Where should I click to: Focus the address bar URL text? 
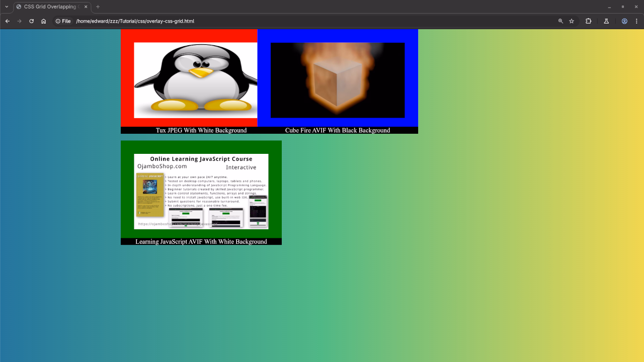[x=135, y=21]
